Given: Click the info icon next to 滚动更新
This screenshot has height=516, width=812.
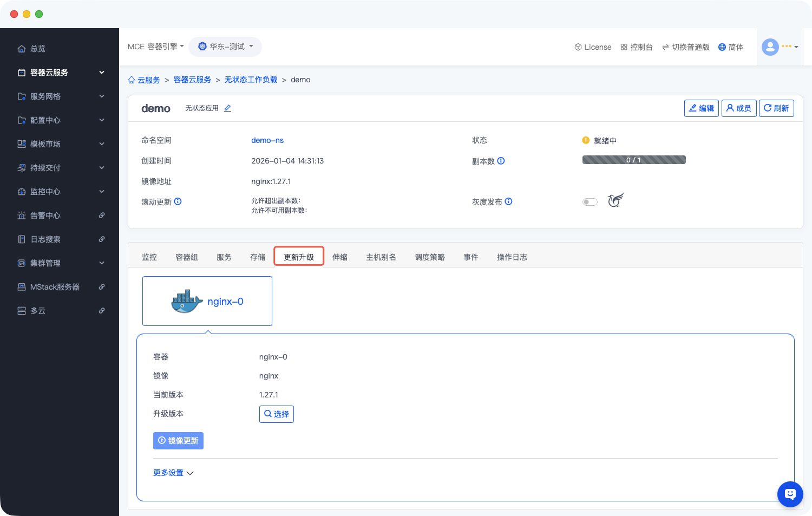Looking at the screenshot, I should click(178, 201).
